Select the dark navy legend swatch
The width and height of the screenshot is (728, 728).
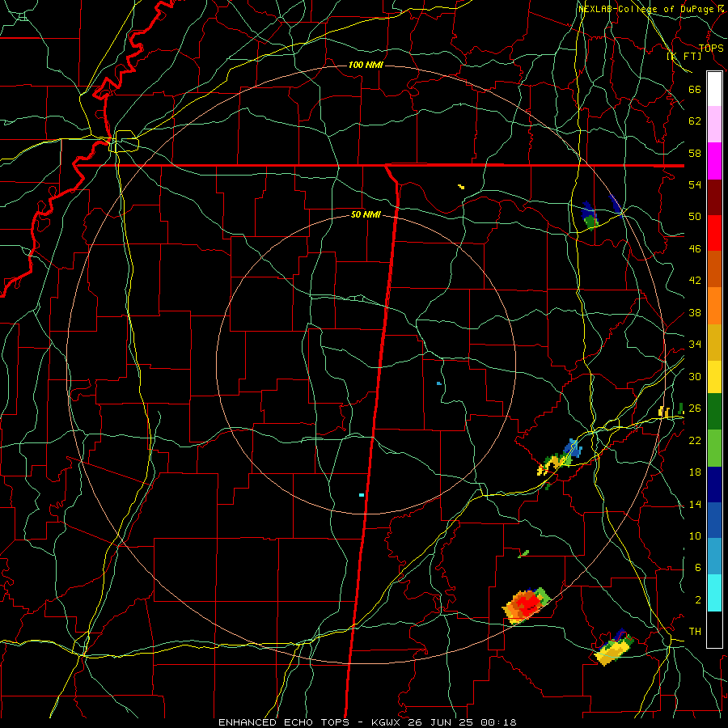tap(714, 485)
